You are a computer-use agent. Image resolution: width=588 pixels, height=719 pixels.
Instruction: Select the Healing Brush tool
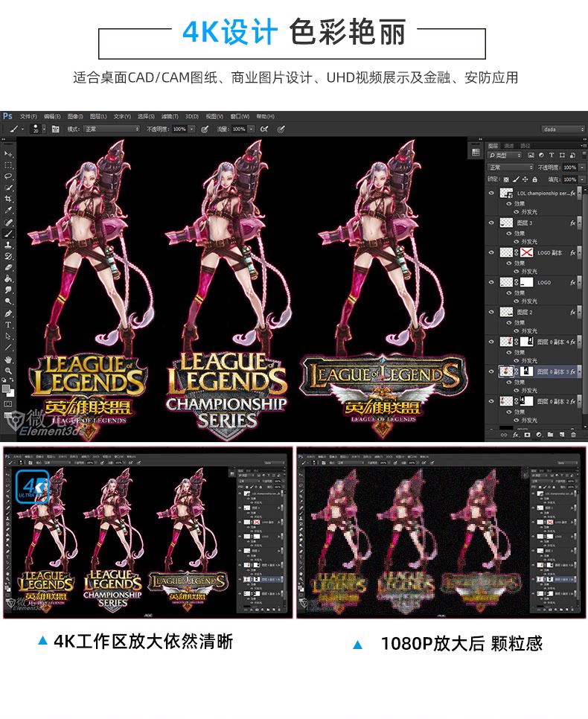click(x=8, y=223)
